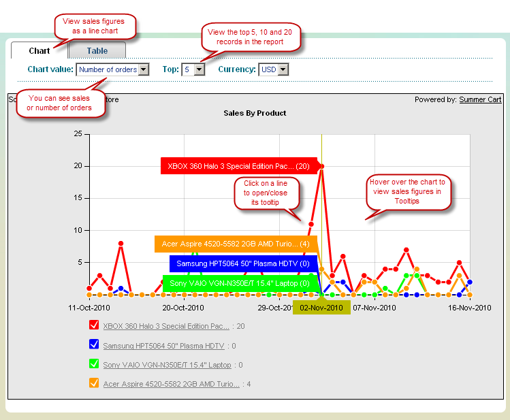
Task: Open the Summer Cart link
Action: point(480,99)
